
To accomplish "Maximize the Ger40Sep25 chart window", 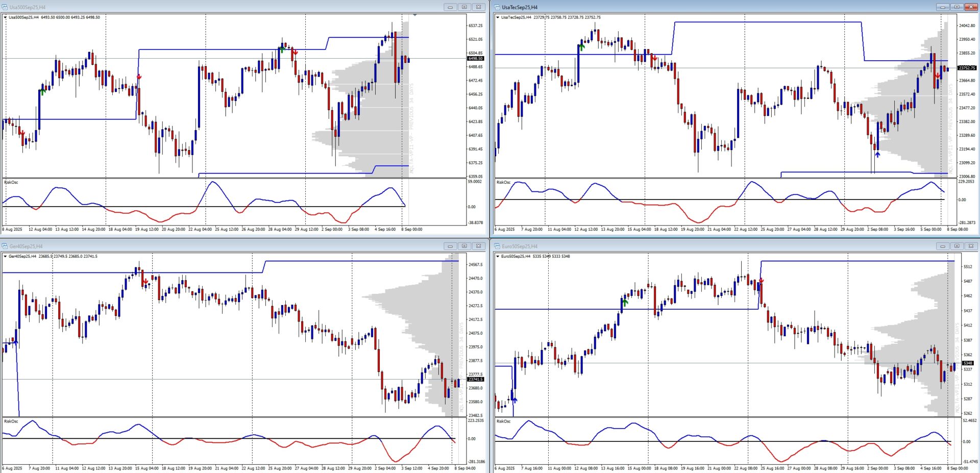I will (464, 246).
